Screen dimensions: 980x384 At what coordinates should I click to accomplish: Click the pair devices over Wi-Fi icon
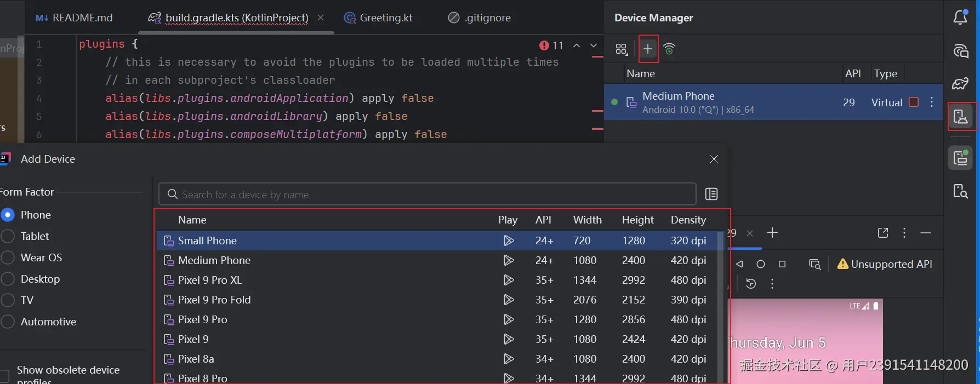[x=669, y=49]
